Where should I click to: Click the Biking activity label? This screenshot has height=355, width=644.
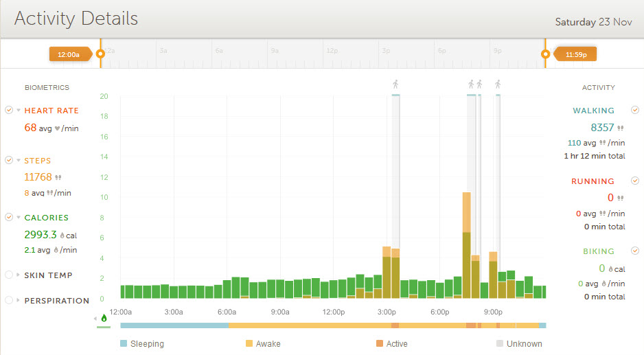click(599, 251)
